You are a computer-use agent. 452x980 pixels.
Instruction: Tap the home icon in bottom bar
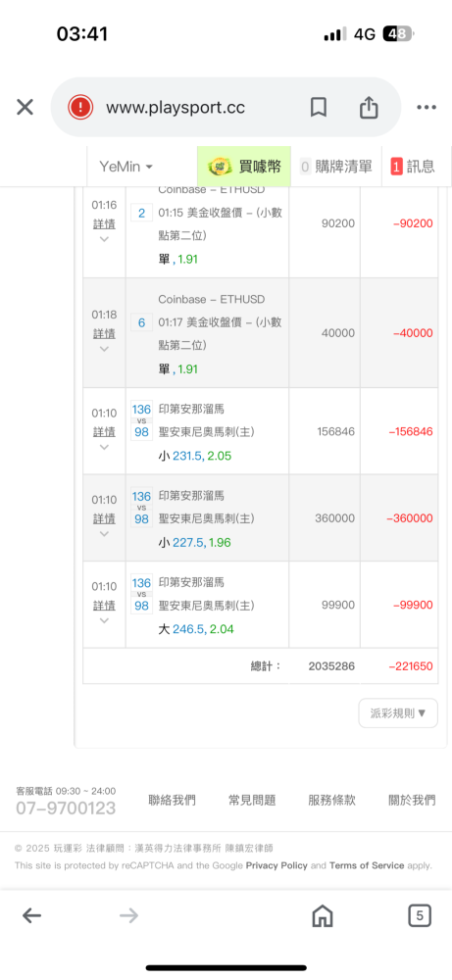coord(322,916)
